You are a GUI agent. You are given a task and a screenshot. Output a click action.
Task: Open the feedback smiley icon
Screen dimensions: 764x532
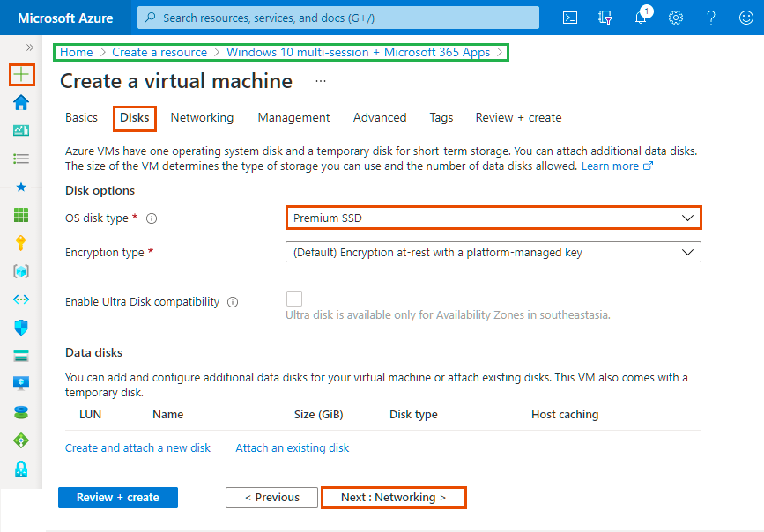[746, 18]
